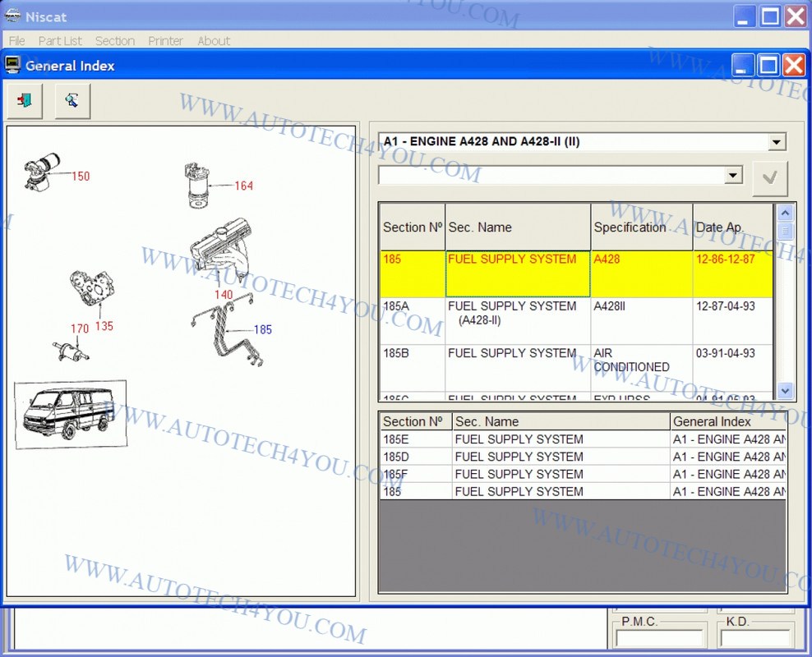This screenshot has width=812, height=657.
Task: Open the Printer menu
Action: 165,41
